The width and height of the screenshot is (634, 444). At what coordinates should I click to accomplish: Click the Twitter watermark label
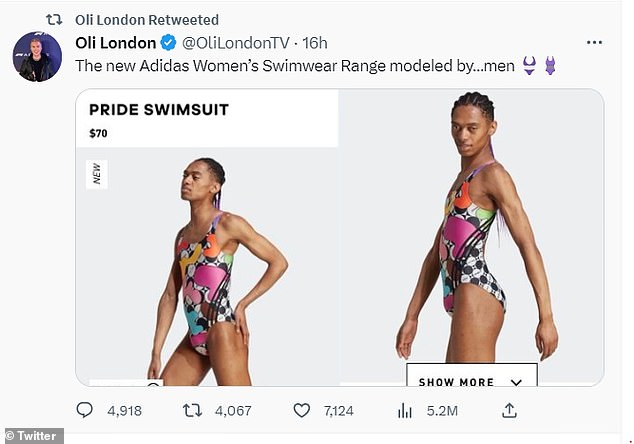pos(32,436)
